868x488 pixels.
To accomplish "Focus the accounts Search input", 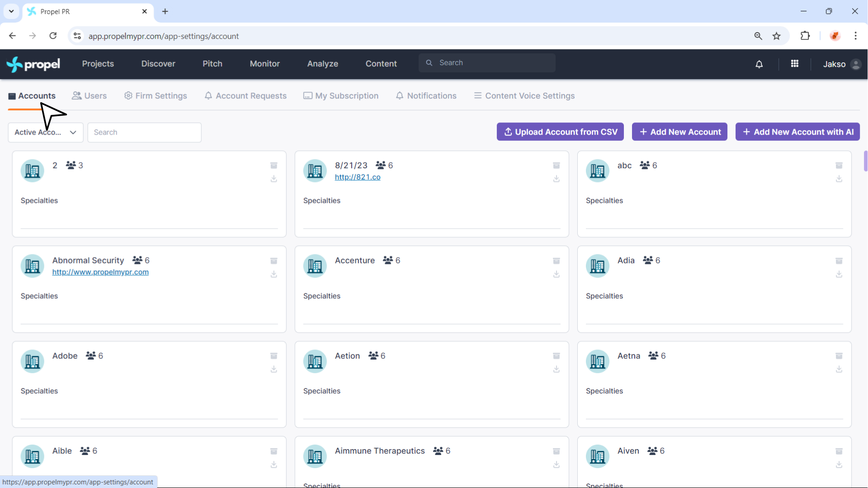I will pyautogui.click(x=144, y=132).
